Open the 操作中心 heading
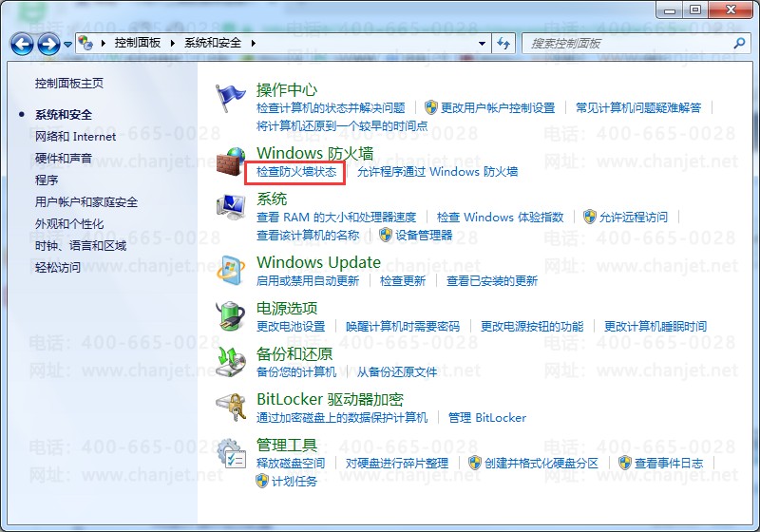The width and height of the screenshot is (760, 532). pyautogui.click(x=287, y=89)
